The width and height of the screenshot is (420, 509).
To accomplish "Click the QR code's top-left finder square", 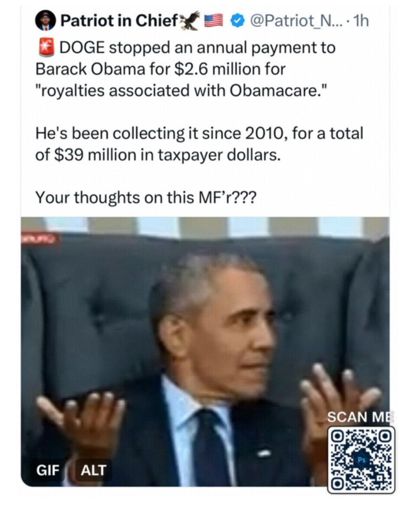I will 338,435.
